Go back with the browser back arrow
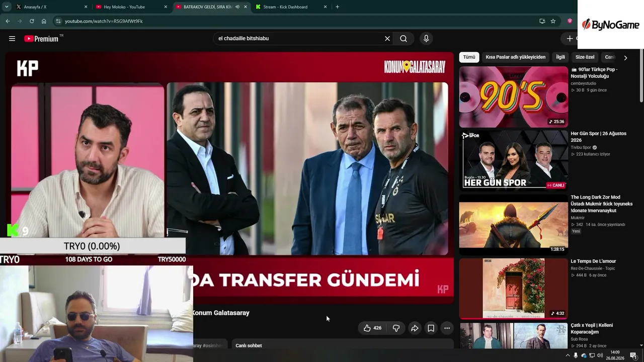This screenshot has height=362, width=644. (x=8, y=21)
